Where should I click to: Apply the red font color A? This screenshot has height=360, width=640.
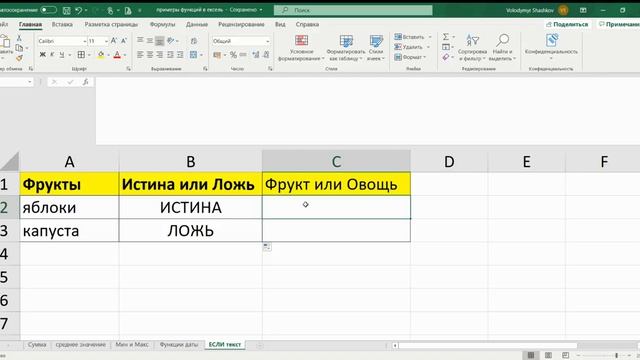pos(117,55)
